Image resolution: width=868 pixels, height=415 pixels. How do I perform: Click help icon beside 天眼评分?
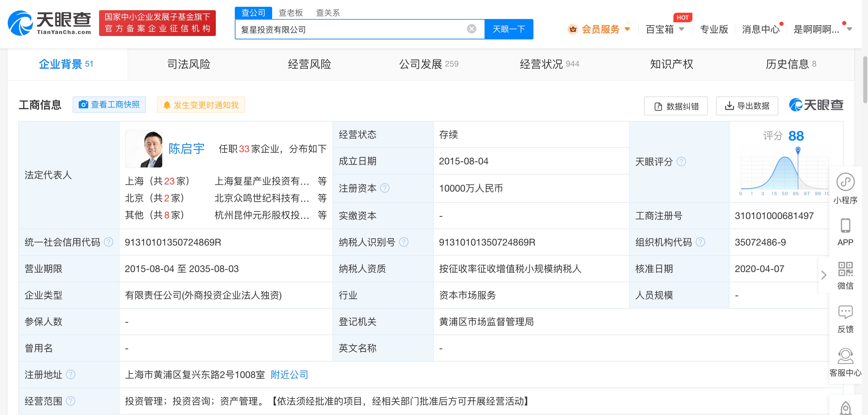click(681, 162)
